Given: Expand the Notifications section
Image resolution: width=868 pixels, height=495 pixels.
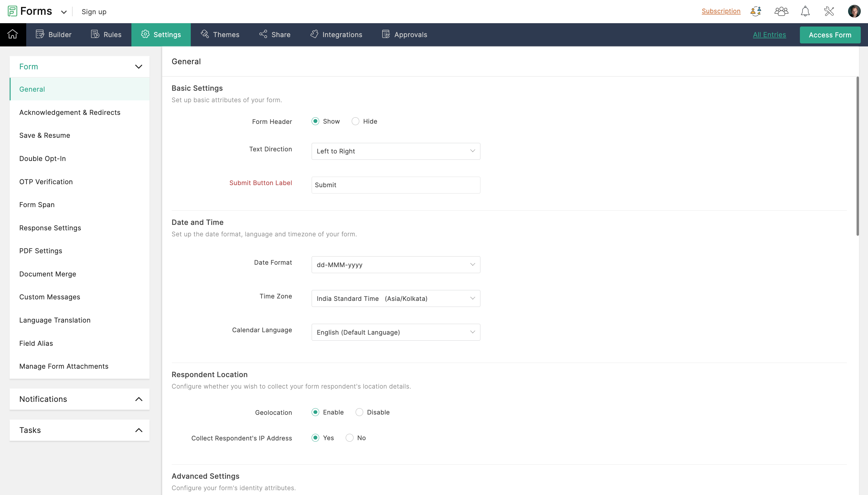Looking at the screenshot, I should (x=80, y=399).
